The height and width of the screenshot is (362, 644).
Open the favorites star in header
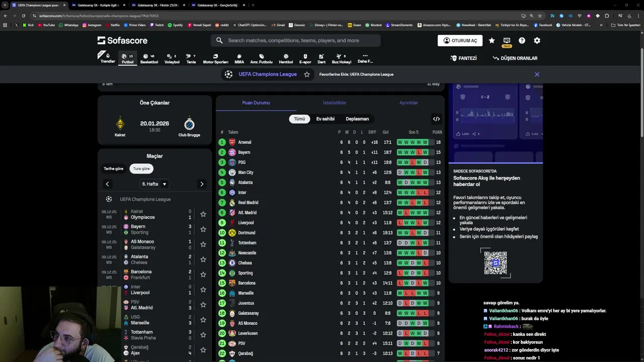[492, 41]
